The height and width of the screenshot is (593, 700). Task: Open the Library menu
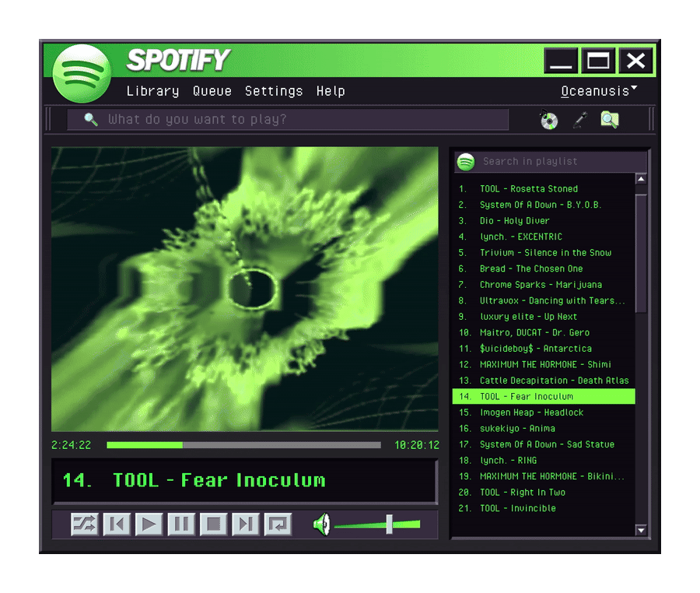point(152,91)
